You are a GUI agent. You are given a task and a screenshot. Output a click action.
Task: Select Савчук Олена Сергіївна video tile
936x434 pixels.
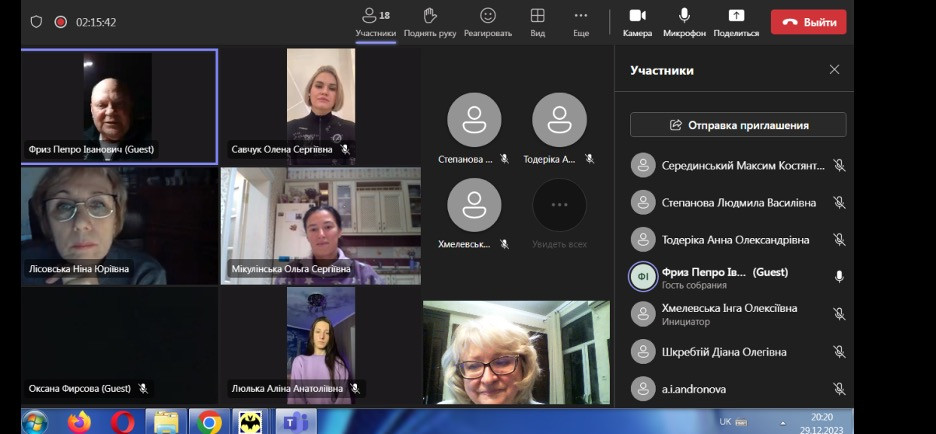pos(321,106)
